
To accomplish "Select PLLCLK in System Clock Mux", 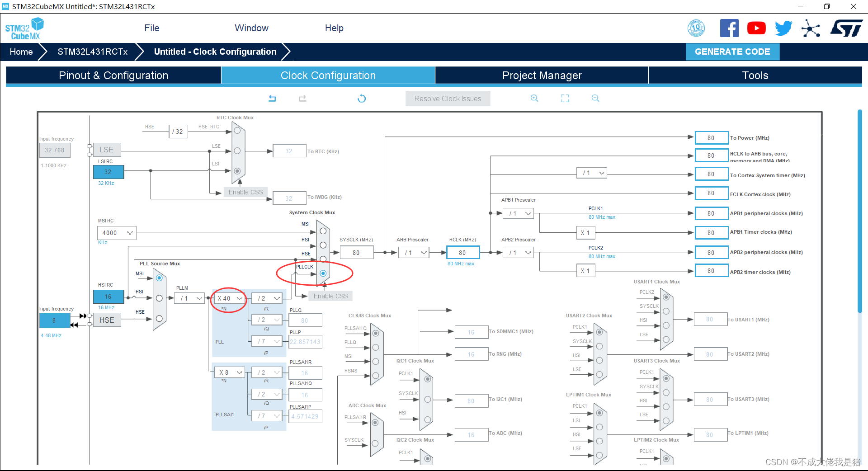I will point(323,273).
